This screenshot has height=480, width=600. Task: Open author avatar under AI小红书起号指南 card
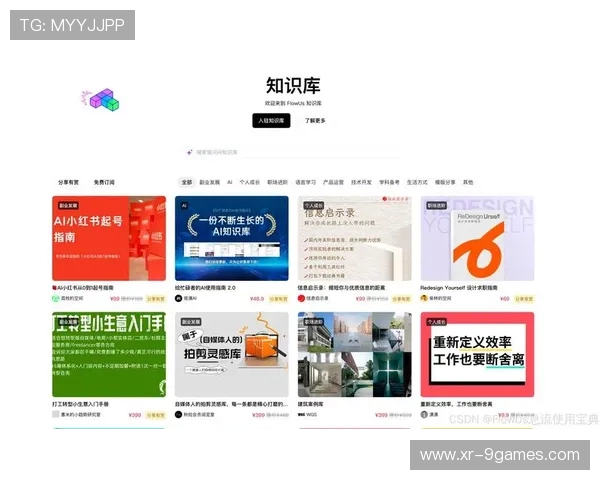(x=56, y=298)
